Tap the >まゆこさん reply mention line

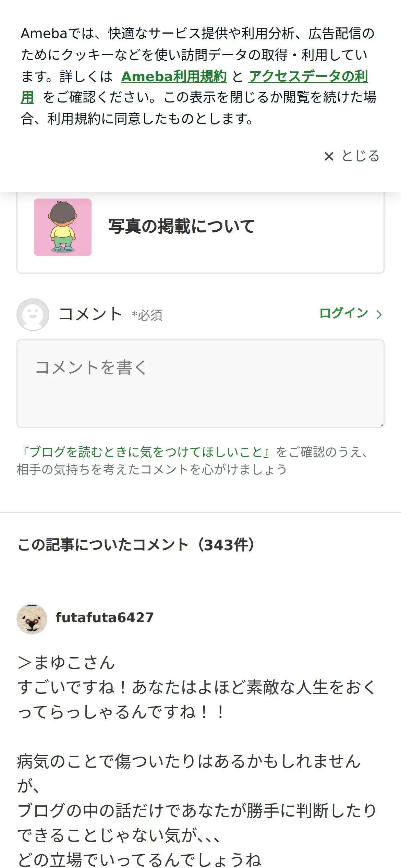tap(66, 662)
